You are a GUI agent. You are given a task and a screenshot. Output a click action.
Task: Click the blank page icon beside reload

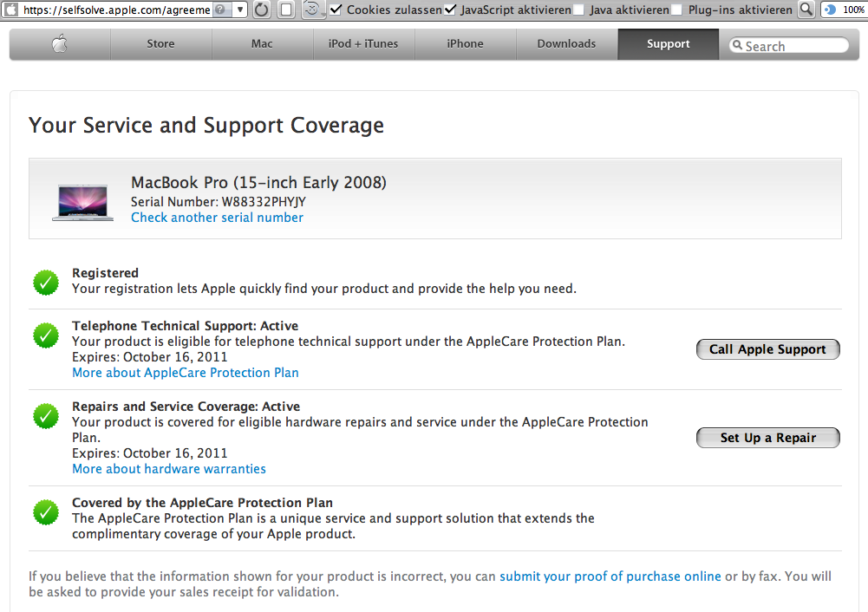[x=285, y=10]
